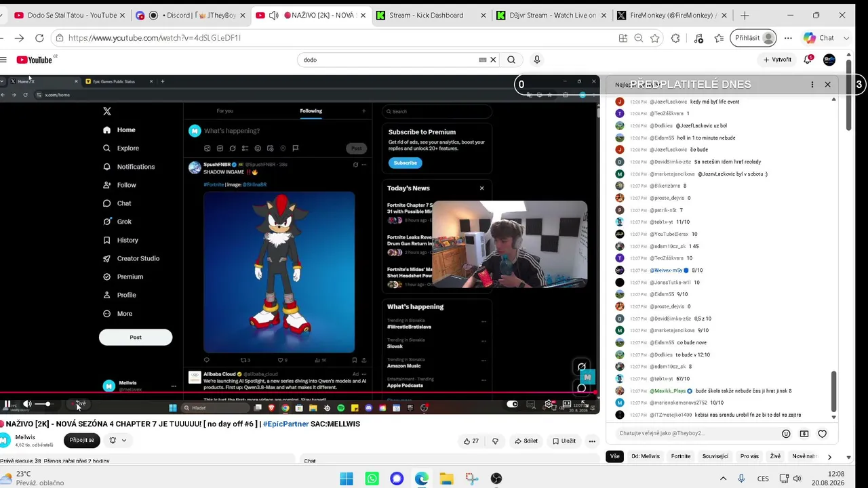Dislike the Mellwis live stream

pyautogui.click(x=495, y=441)
